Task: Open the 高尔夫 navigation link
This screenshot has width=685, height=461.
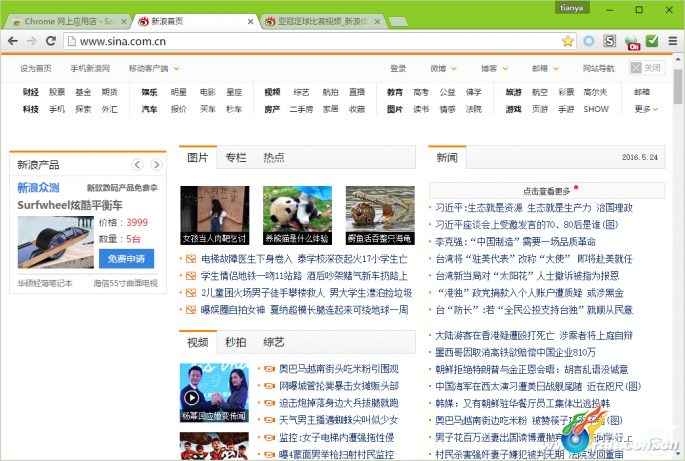Action: (595, 92)
